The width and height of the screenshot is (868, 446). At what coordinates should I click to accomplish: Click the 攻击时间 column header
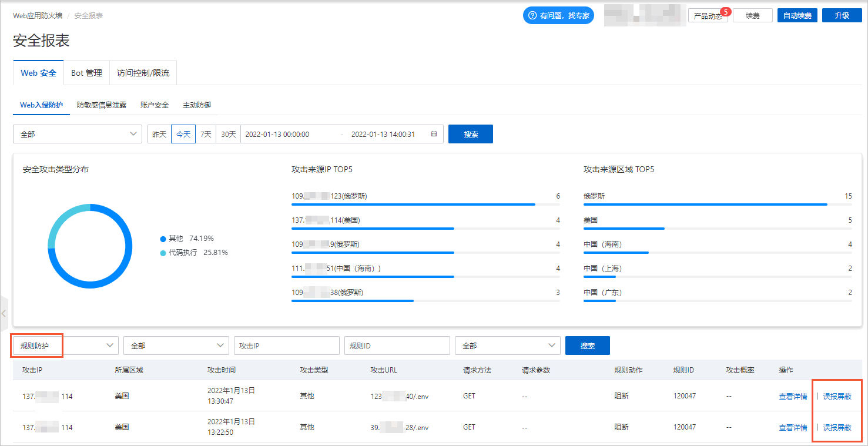pyautogui.click(x=222, y=370)
